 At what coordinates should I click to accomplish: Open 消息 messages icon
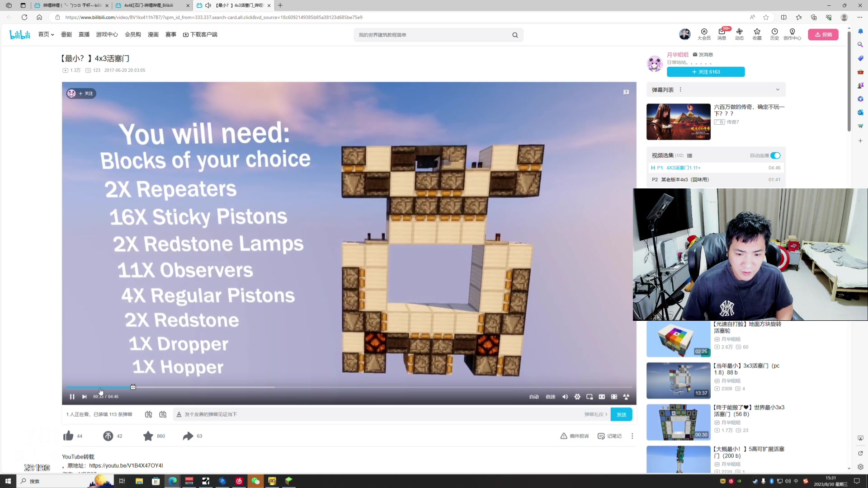pyautogui.click(x=722, y=34)
